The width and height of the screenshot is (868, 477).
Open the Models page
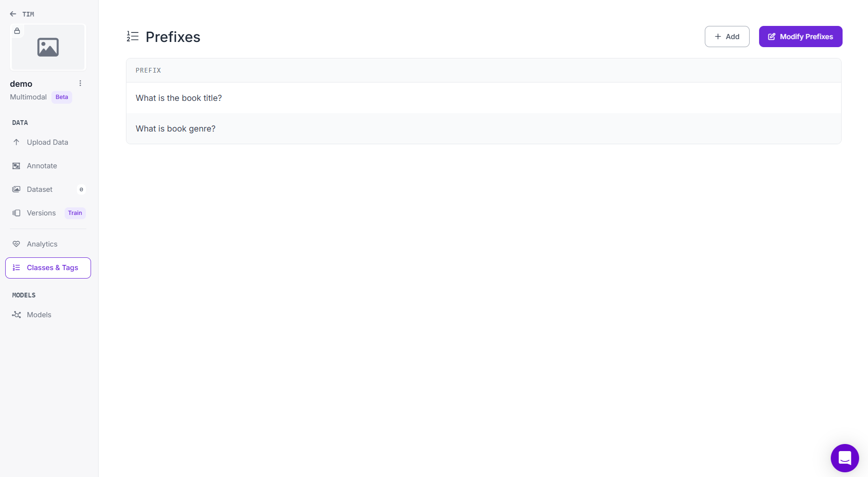(39, 315)
